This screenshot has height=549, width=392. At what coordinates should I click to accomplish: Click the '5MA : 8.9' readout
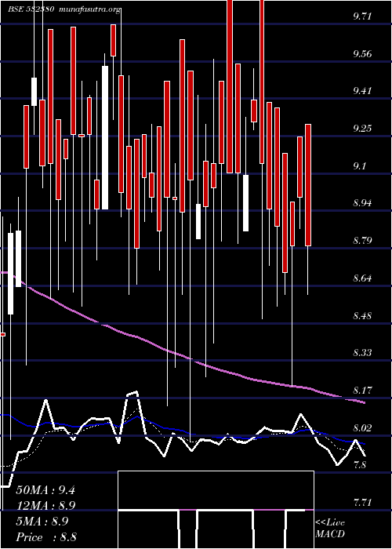(x=42, y=522)
